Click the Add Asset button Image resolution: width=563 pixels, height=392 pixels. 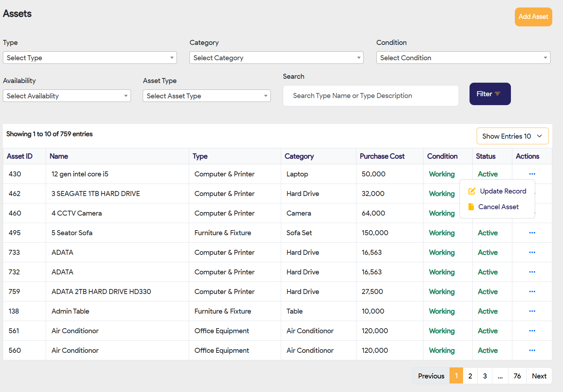point(533,17)
